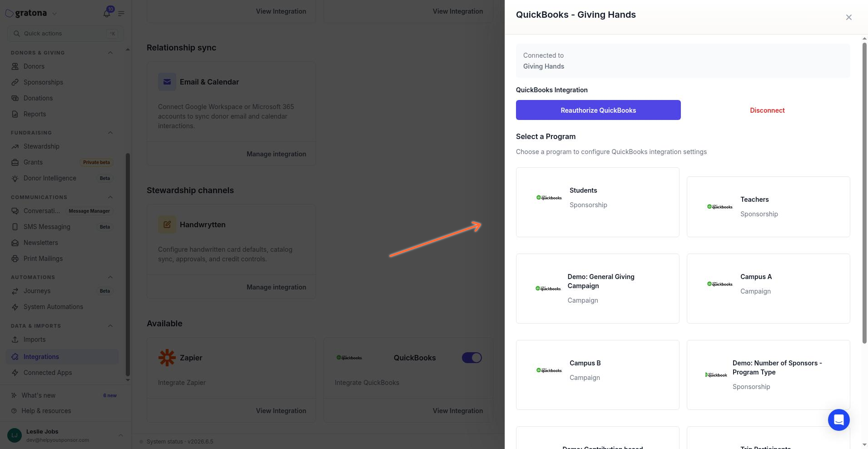Viewport: 868px width, 449px height.
Task: Click the Connected Apps bolt icon
Action: coord(15,373)
